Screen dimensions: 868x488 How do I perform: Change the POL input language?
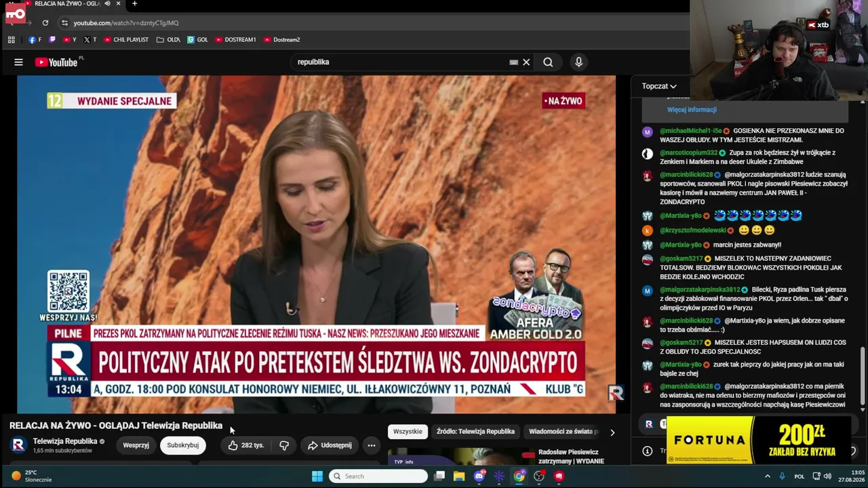pyautogui.click(x=800, y=476)
